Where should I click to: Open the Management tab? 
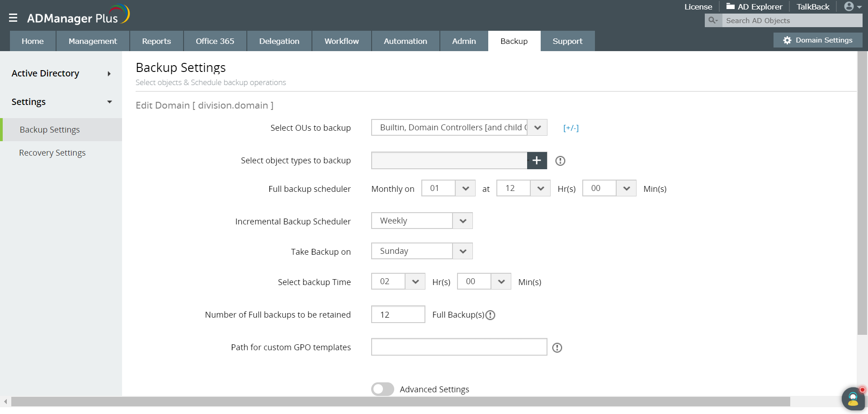(x=93, y=41)
